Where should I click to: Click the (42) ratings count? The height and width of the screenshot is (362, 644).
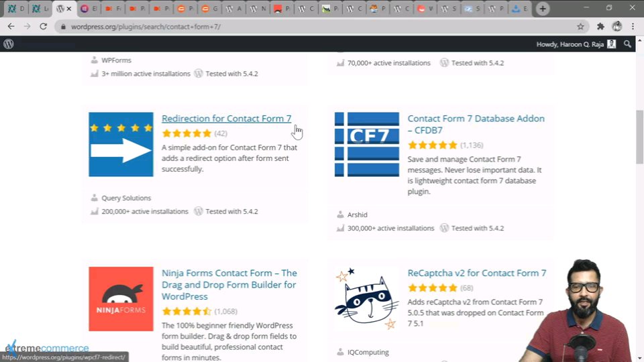point(221,133)
